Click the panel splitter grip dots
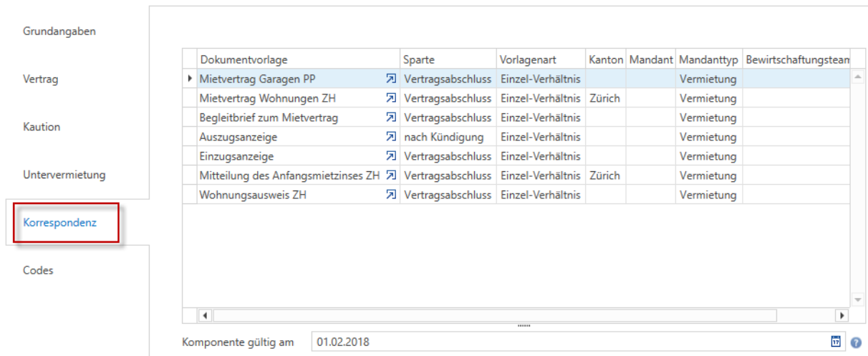This screenshot has width=868, height=356. coord(524,326)
